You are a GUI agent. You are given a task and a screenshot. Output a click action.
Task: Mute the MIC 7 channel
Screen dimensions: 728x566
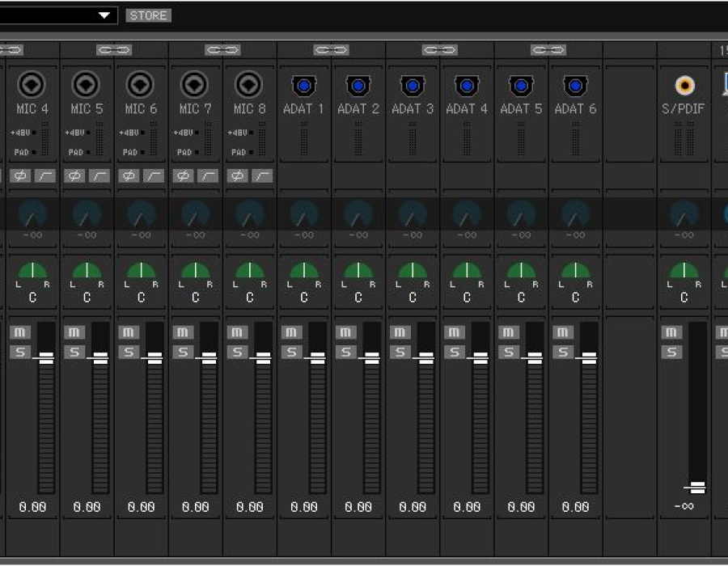click(x=183, y=332)
